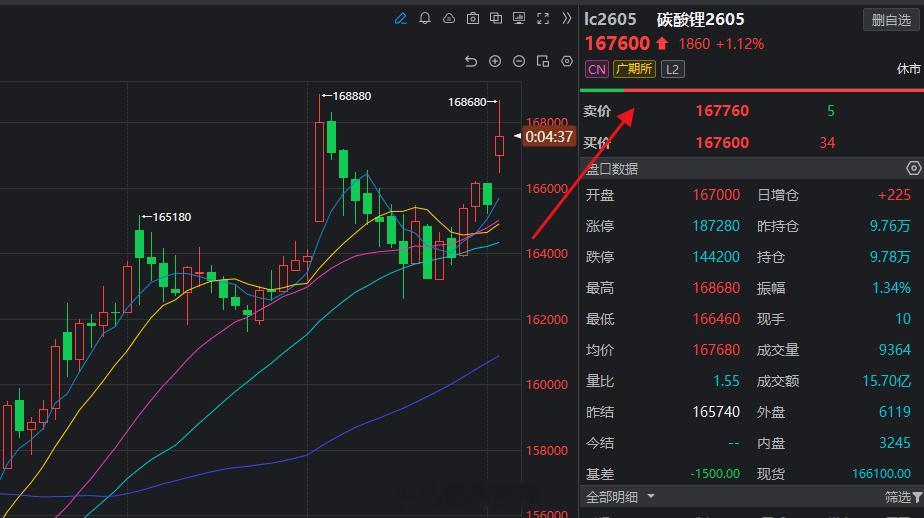Enter fullscreen chart mode
The height and width of the screenshot is (518, 924).
pyautogui.click(x=543, y=19)
